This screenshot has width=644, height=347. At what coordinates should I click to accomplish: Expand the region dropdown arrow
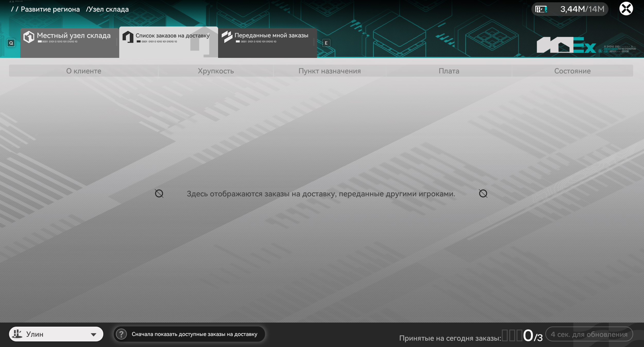(93, 335)
